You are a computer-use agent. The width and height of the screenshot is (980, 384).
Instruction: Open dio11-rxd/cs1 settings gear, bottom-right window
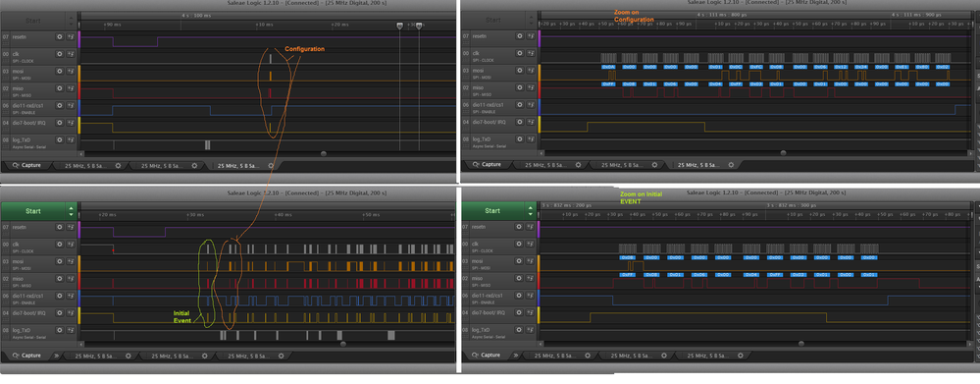pyautogui.click(x=520, y=296)
